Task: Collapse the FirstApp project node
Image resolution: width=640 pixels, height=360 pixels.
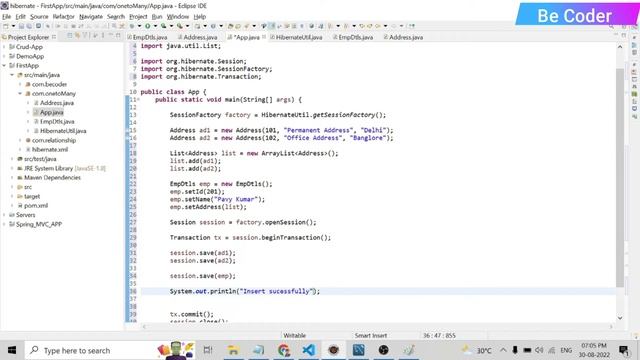Action: [x=4, y=66]
